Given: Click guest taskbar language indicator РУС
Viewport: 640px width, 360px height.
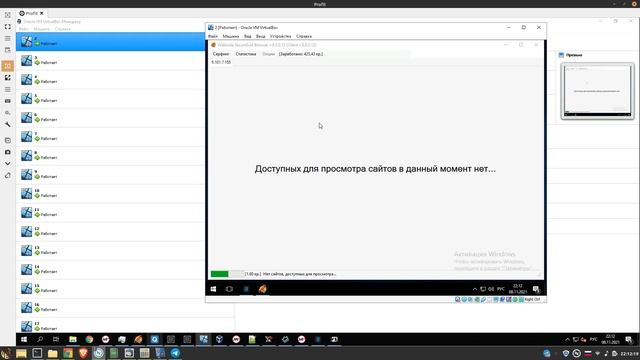Looking at the screenshot, I should (x=501, y=289).
